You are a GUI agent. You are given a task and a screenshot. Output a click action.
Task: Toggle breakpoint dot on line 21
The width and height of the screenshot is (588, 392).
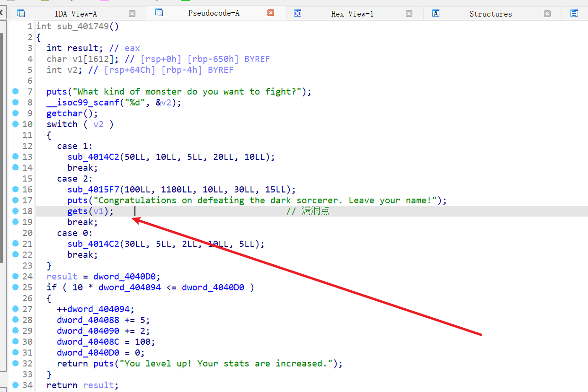(16, 244)
